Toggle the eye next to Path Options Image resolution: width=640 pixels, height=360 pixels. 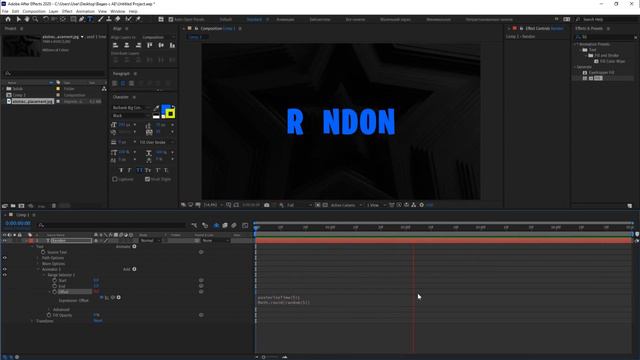pos(4,258)
